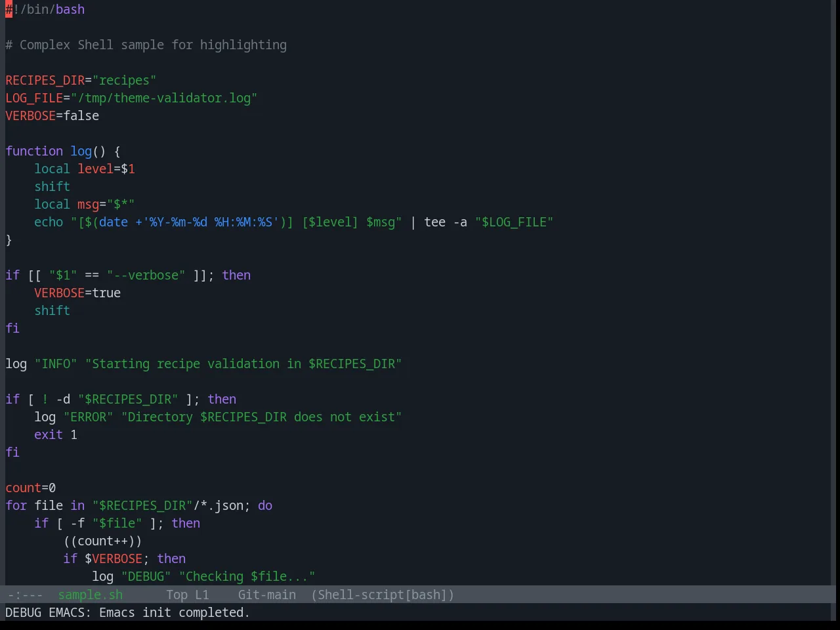Image resolution: width=840 pixels, height=630 pixels.
Task: Click the comment 'Complex Shell sample for highlighting'
Action: 153,45
